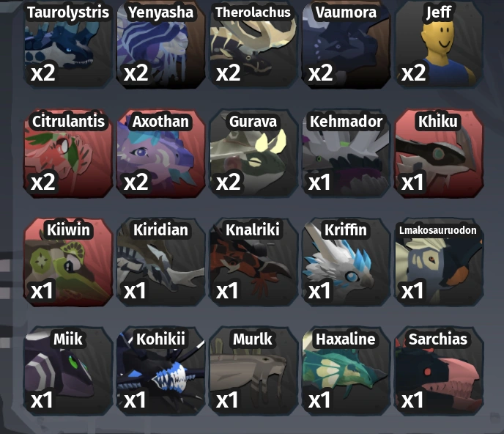This screenshot has height=434, width=504.
Task: Select the Kiiwin kiwi creature card
Action: click(x=68, y=262)
